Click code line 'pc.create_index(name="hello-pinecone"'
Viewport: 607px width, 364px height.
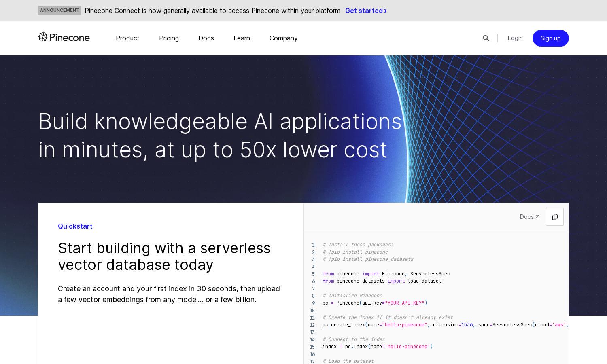446,325
